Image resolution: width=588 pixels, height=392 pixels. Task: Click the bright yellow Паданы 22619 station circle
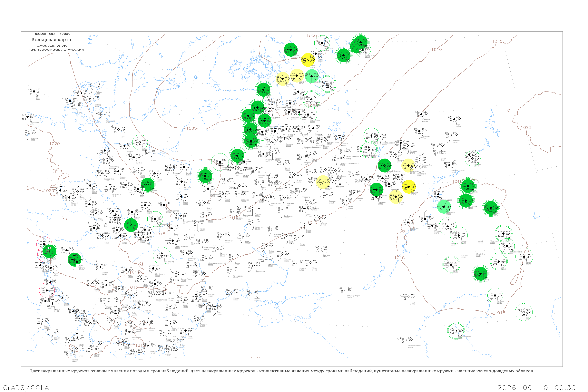308,60
